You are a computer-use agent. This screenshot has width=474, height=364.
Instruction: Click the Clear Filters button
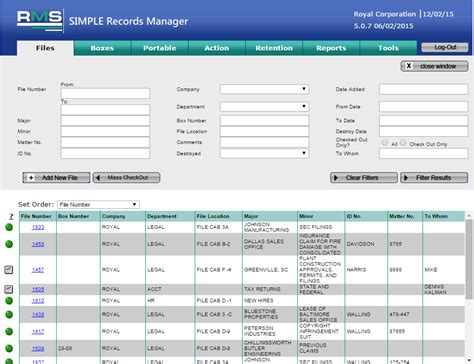(x=364, y=178)
